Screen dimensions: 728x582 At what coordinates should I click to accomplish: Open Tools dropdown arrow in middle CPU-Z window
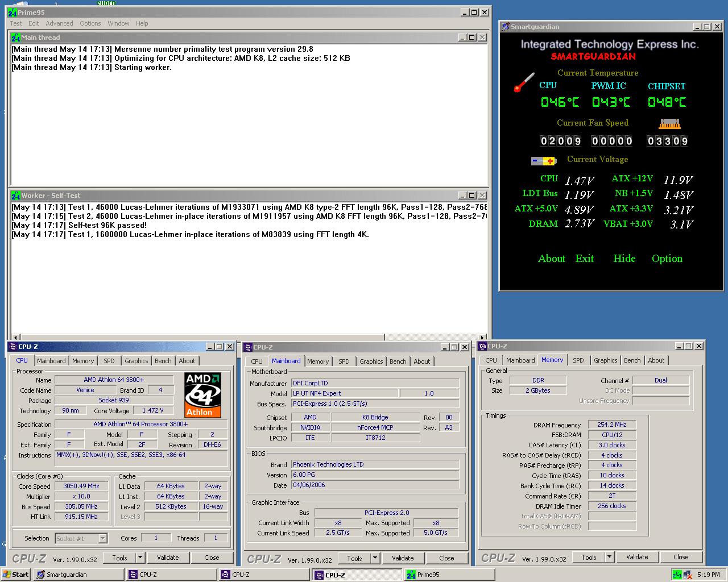(x=375, y=558)
